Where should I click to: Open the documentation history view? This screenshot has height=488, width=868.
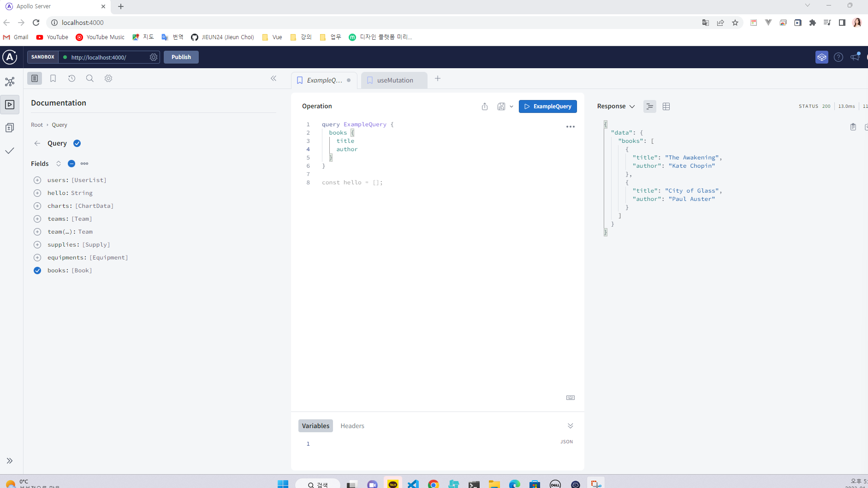click(72, 78)
